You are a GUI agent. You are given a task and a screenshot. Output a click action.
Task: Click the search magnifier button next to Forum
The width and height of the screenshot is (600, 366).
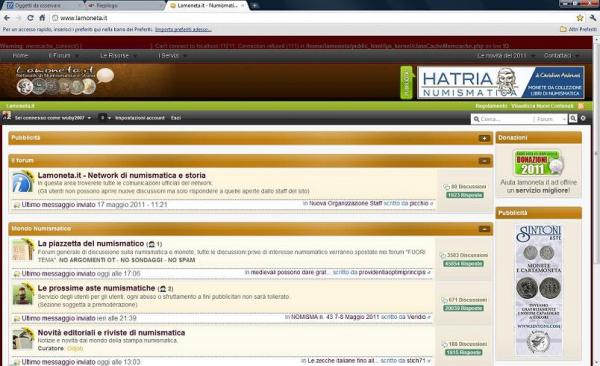pyautogui.click(x=573, y=119)
